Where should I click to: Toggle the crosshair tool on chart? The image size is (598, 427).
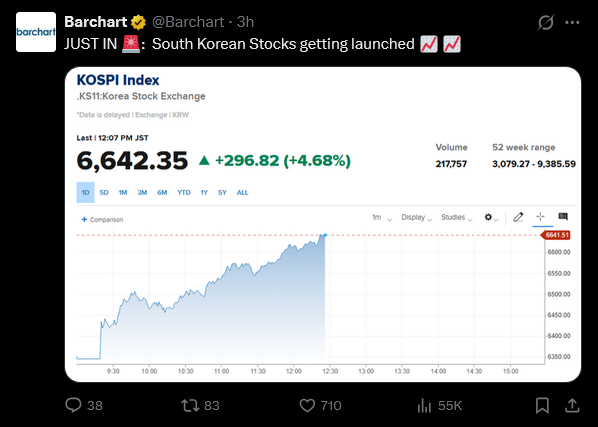pyautogui.click(x=540, y=217)
